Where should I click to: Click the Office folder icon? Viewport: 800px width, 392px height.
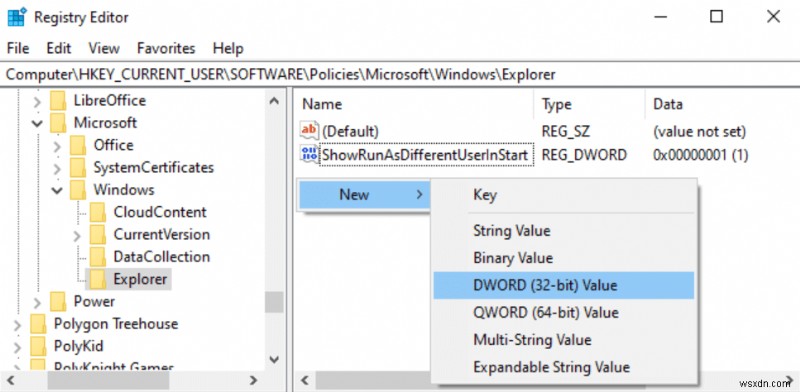click(78, 145)
